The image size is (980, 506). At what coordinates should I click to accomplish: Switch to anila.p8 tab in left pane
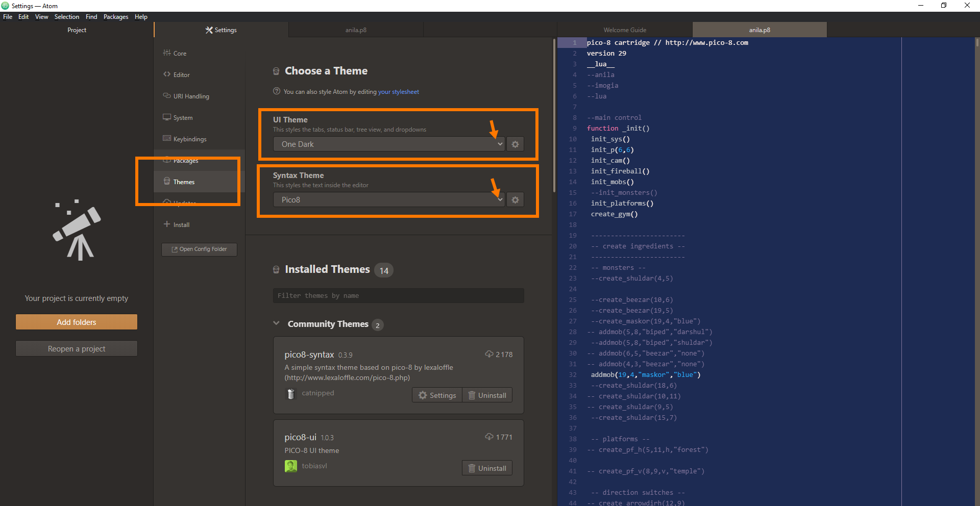pyautogui.click(x=356, y=30)
